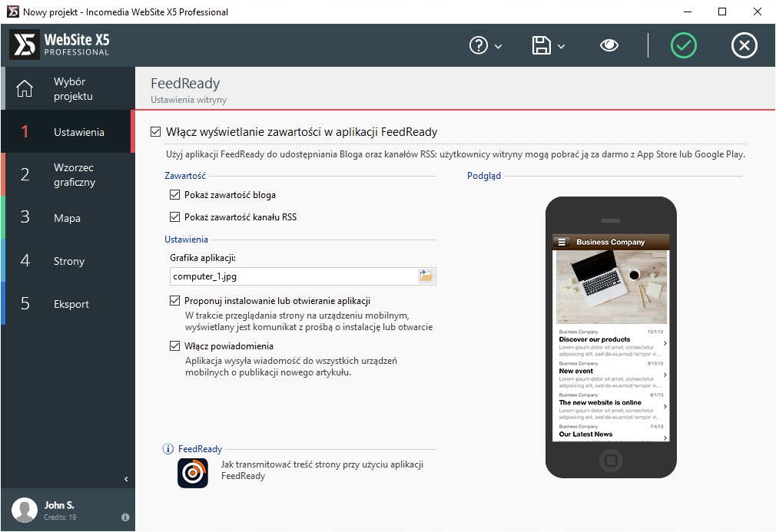The image size is (776, 532).
Task: Click the FeedReady info circle icon
Action: click(x=168, y=448)
